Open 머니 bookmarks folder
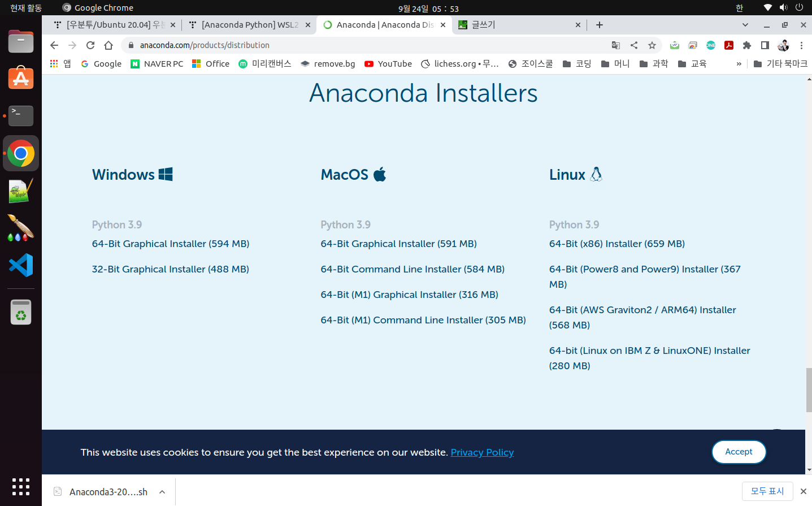 615,64
